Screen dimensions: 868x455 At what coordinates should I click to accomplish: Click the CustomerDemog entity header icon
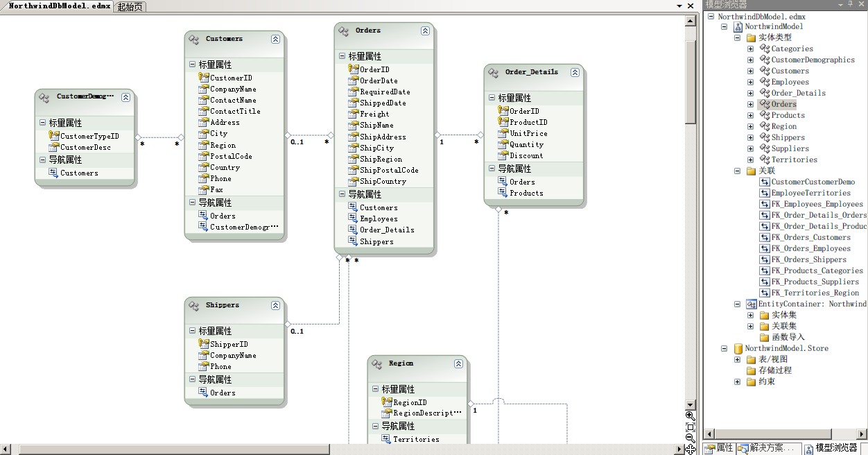[45, 98]
